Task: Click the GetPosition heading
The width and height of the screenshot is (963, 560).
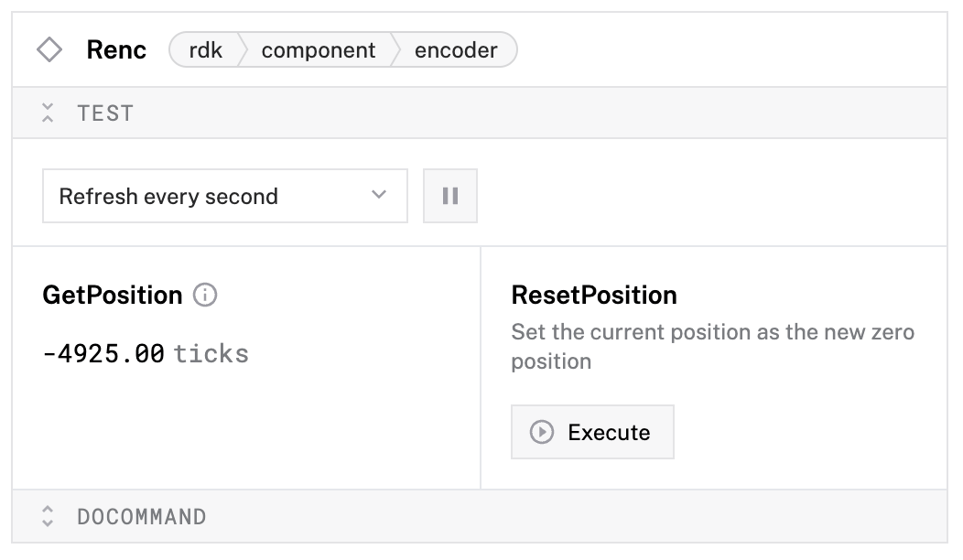Action: coord(113,296)
